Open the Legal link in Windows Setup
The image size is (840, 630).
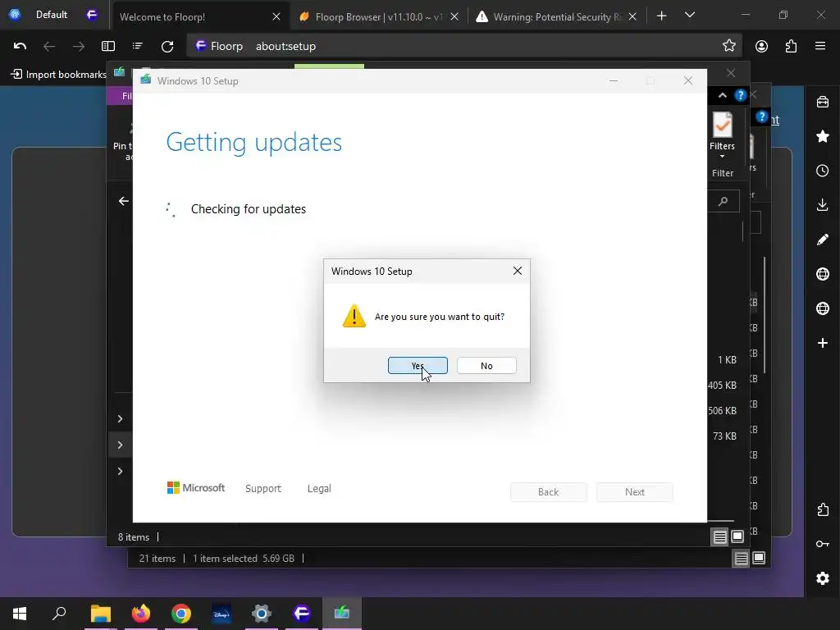click(x=319, y=489)
